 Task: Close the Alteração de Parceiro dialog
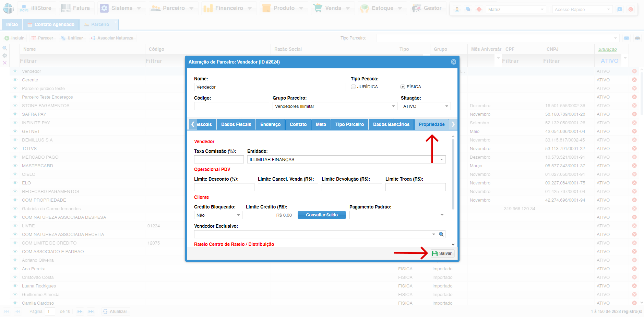pos(453,62)
